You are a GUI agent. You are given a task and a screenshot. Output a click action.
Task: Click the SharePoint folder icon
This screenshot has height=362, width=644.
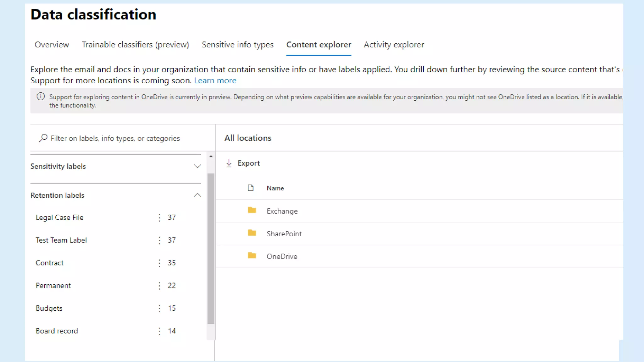252,233
